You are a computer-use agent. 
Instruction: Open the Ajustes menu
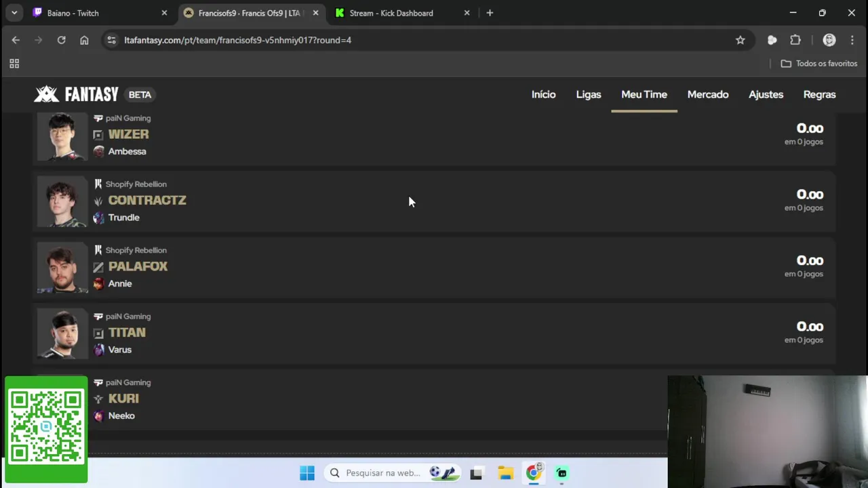coord(766,94)
